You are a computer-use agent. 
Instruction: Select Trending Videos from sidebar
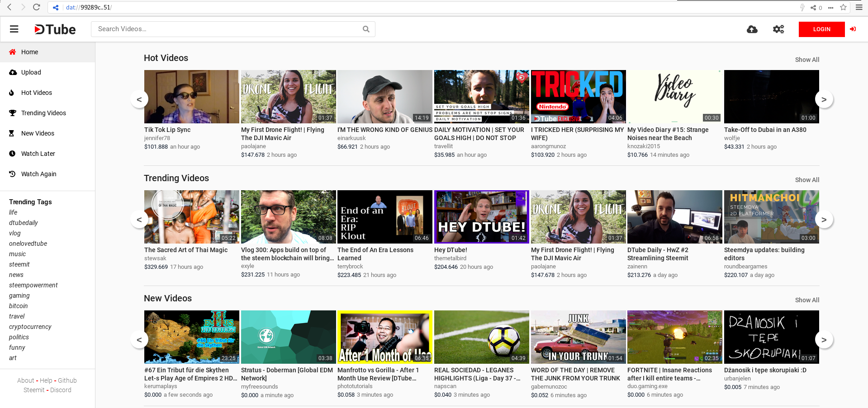pos(43,113)
